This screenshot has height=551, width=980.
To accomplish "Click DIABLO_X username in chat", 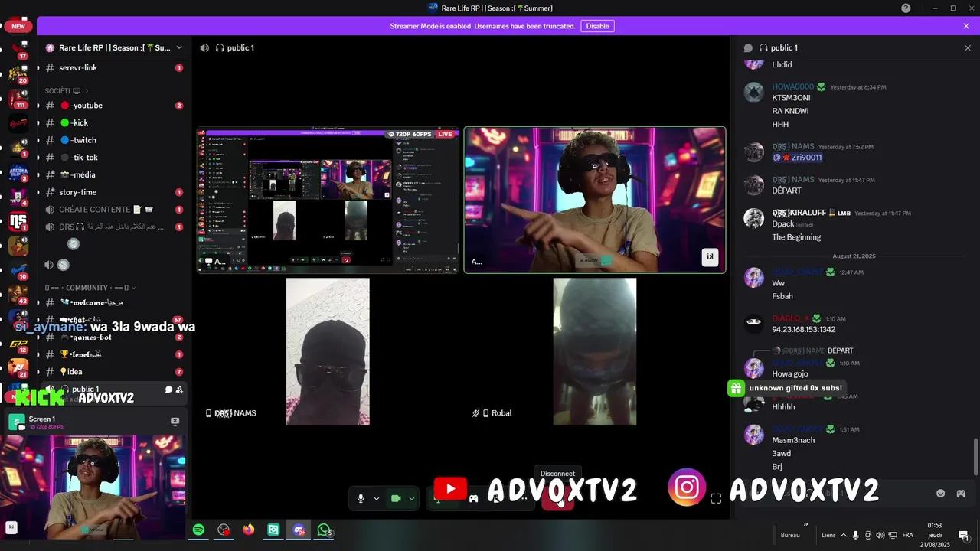I will pos(790,318).
